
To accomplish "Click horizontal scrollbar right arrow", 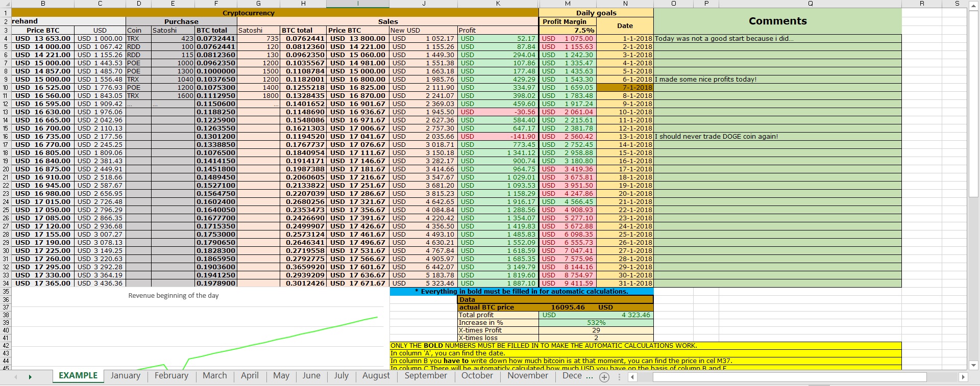I will (963, 377).
